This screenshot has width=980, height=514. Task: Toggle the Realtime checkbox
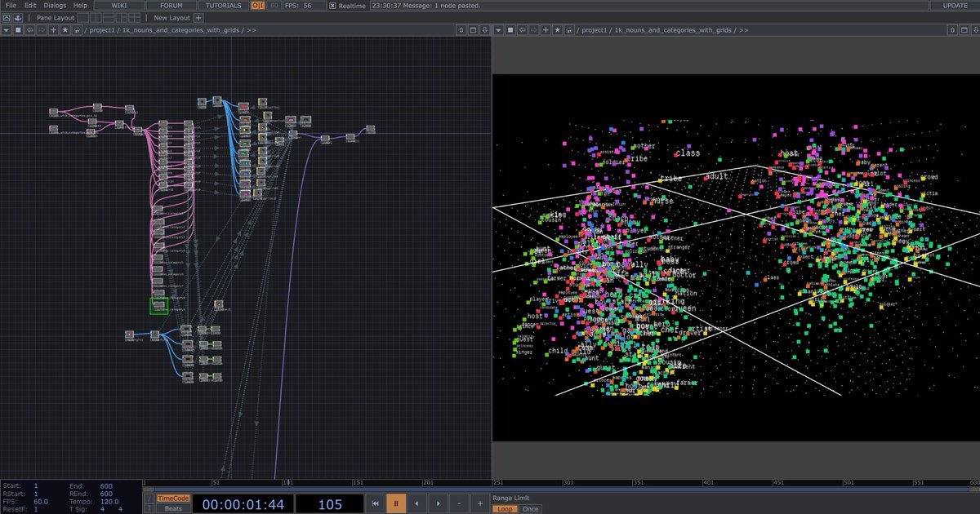point(332,6)
